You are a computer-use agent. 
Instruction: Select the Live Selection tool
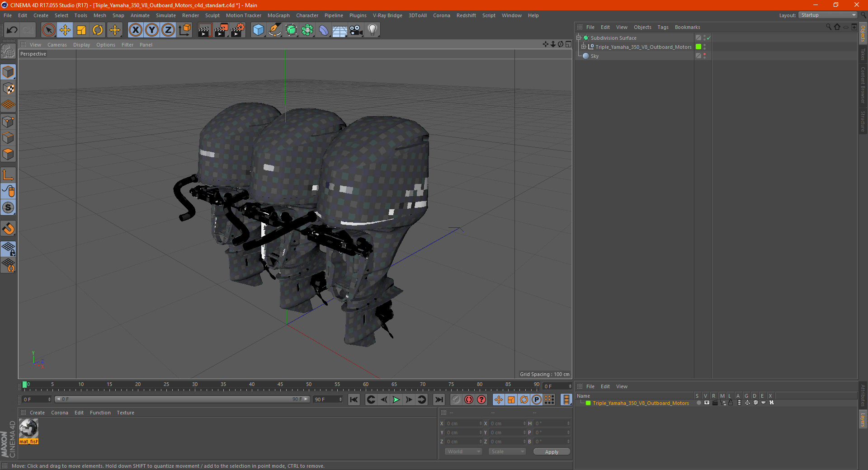tap(48, 30)
